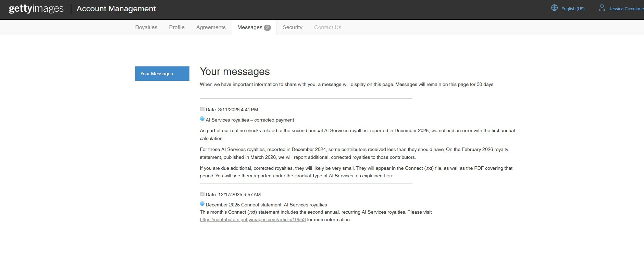Open the Jessica Ciccolone account menu
Screen dimensions: 644x254
[x=626, y=9]
